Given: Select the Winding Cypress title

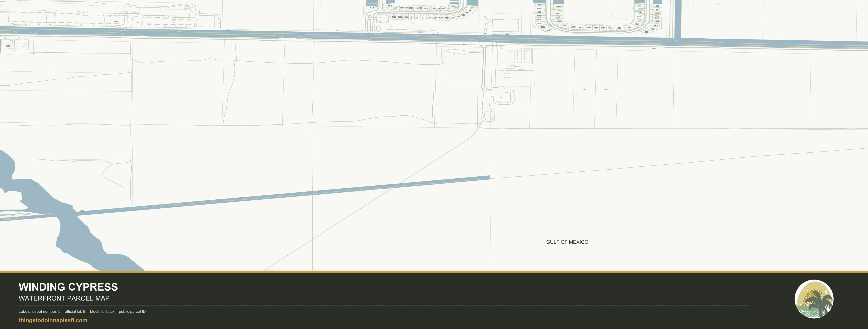Looking at the screenshot, I should (x=68, y=287).
